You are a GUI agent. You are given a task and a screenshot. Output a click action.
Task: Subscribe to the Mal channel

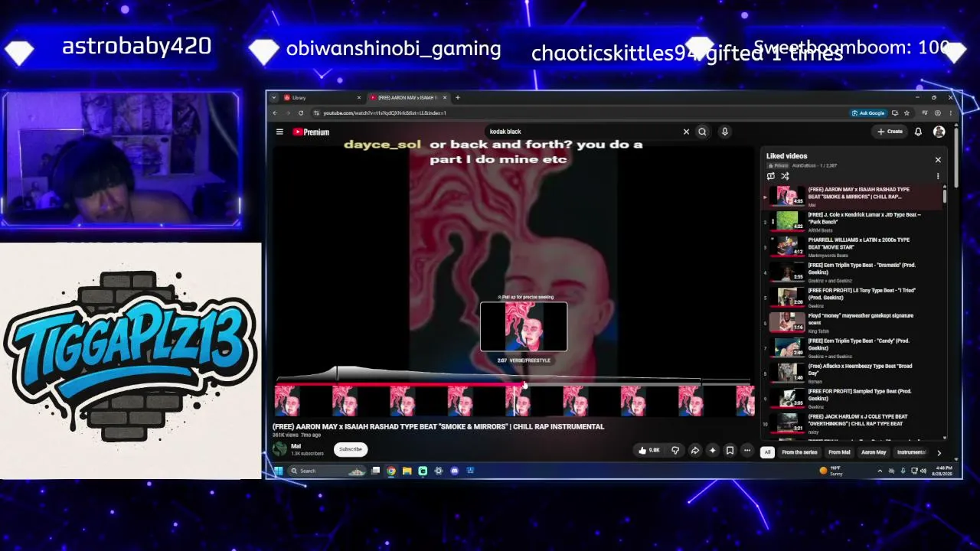point(351,449)
